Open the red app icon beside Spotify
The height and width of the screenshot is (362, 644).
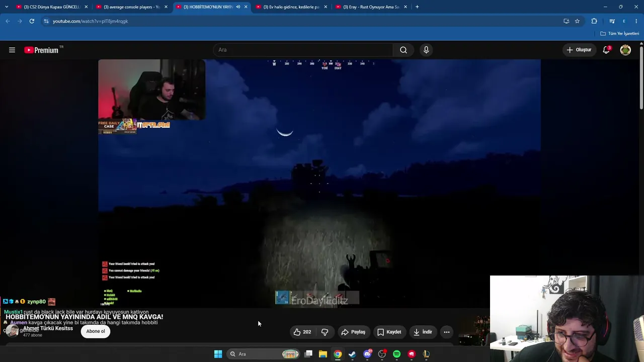[412, 354]
